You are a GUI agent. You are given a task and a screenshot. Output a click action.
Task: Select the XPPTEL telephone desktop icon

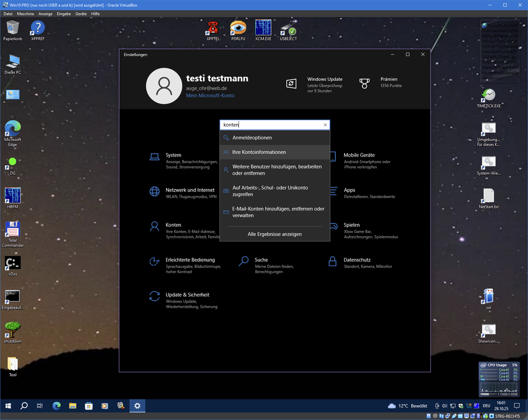coord(213,30)
